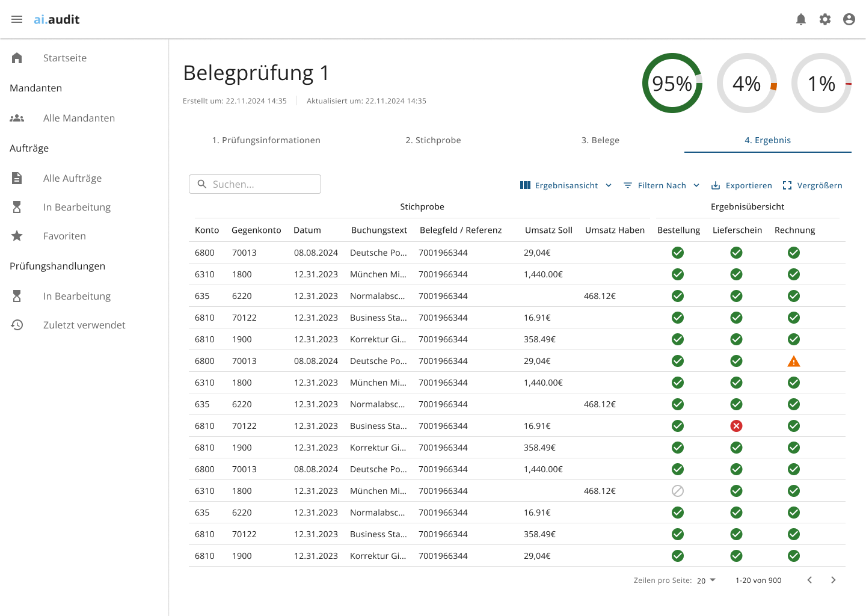This screenshot has height=616, width=866.
Task: Open Alle Aufträge in sidebar
Action: pos(72,178)
